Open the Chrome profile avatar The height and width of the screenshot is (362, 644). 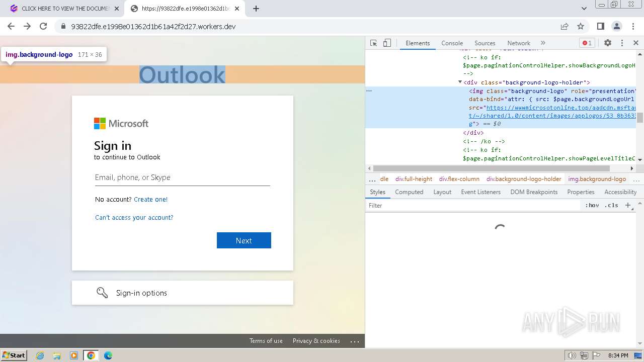point(616,26)
